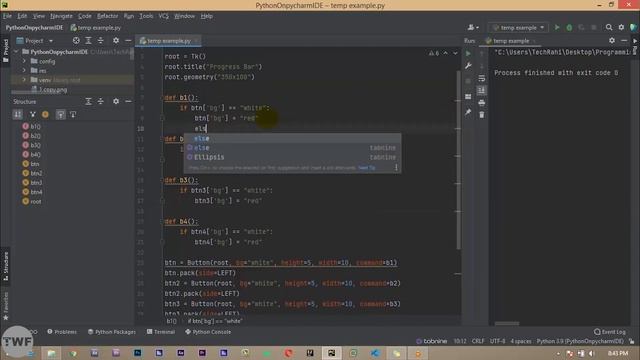This screenshot has height=360, width=640.
Task: Minimize the Run panel
Action: [624, 40]
